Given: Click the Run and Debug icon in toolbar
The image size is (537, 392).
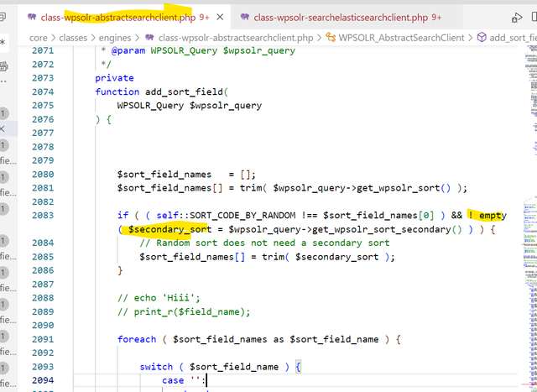Looking at the screenshot, I should tap(517, 17).
